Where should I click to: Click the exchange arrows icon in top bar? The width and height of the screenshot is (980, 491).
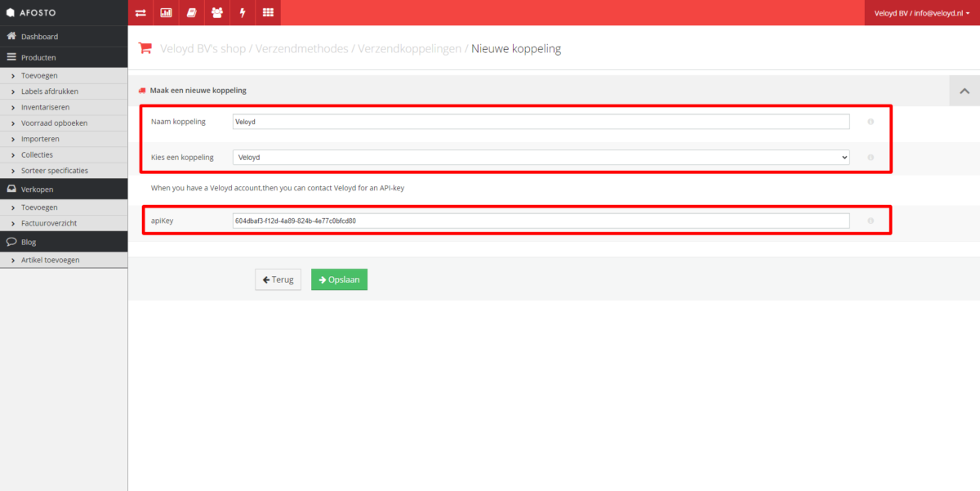tap(140, 12)
